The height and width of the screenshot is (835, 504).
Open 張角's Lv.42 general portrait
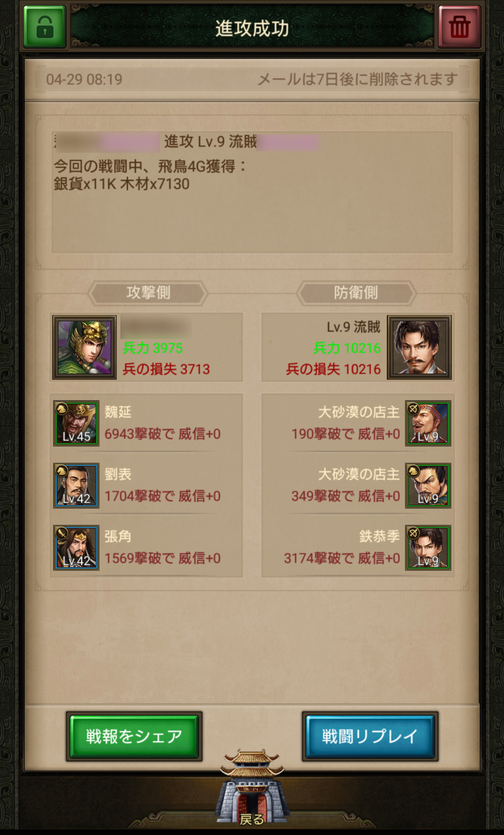[76, 548]
